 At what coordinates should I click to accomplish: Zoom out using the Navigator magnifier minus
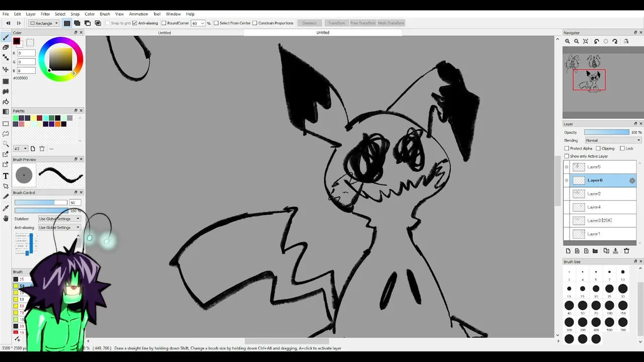coord(577,41)
